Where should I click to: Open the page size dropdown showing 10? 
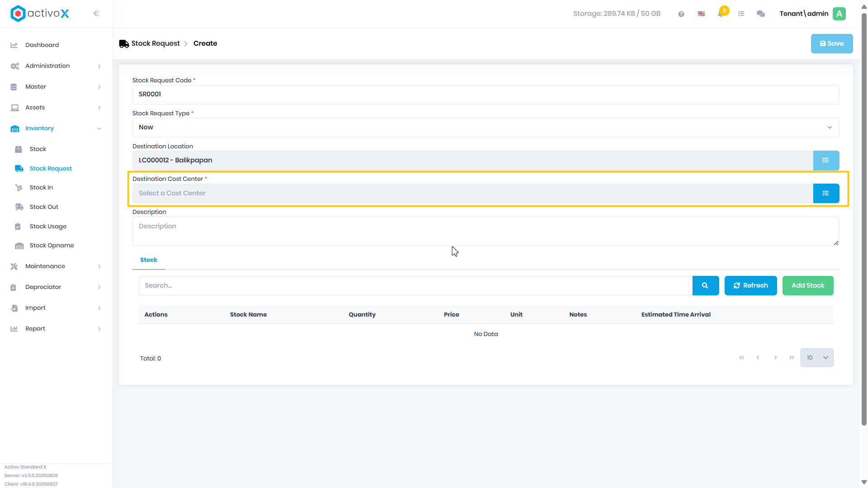tap(816, 358)
